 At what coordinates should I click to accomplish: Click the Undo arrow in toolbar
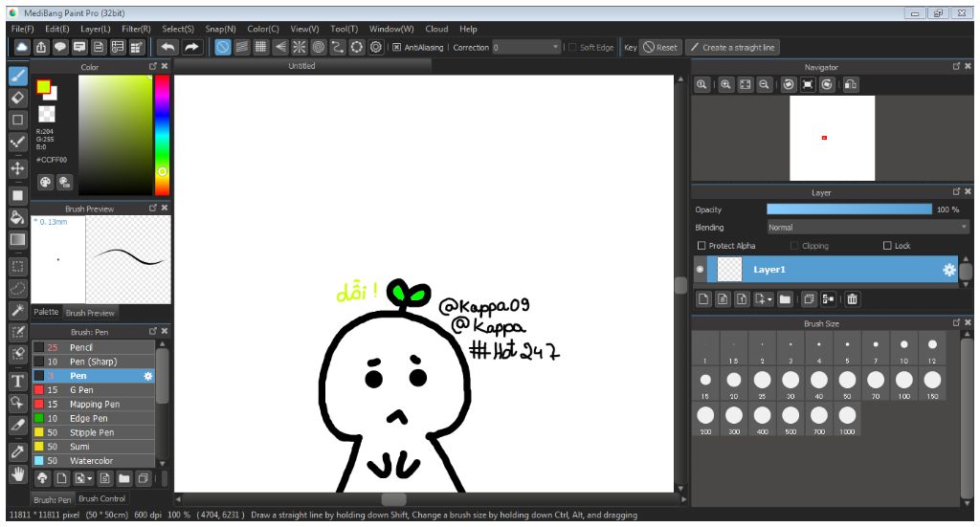(167, 47)
